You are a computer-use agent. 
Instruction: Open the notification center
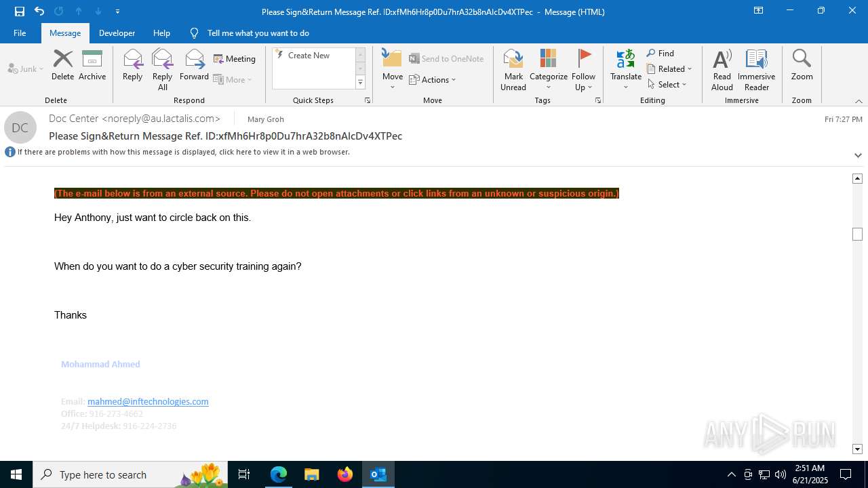click(x=846, y=474)
